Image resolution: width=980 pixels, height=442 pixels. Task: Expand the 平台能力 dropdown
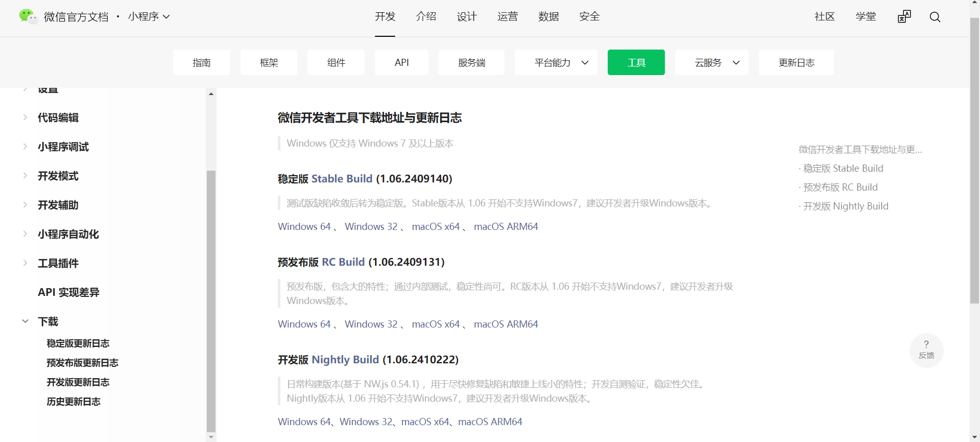tap(556, 62)
